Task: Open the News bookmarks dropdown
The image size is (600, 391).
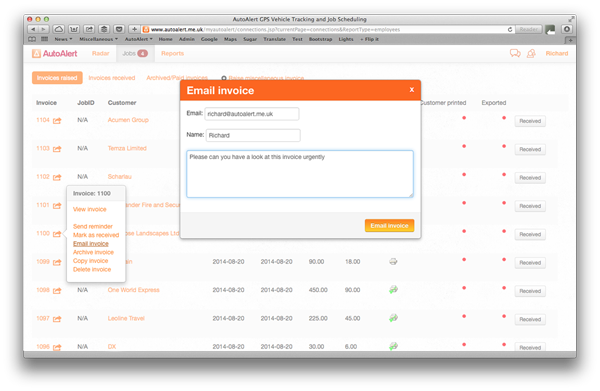Action: [63, 39]
